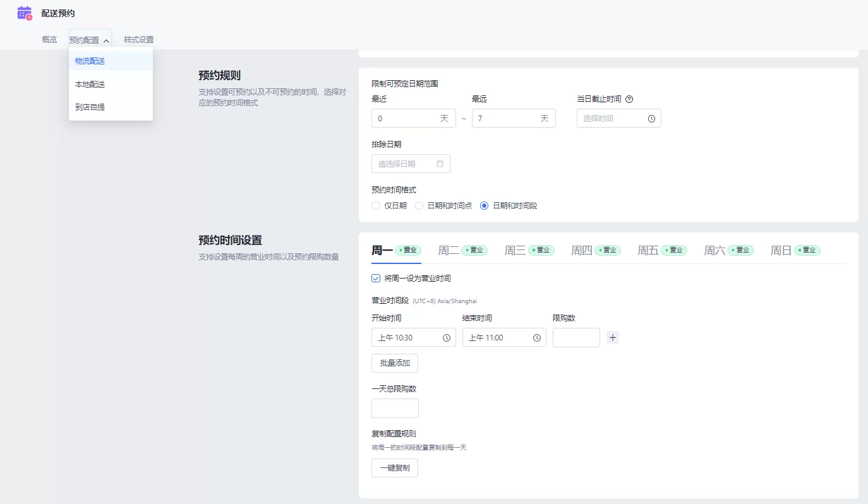Click the 营业 badge on the 周一 tab

[409, 250]
